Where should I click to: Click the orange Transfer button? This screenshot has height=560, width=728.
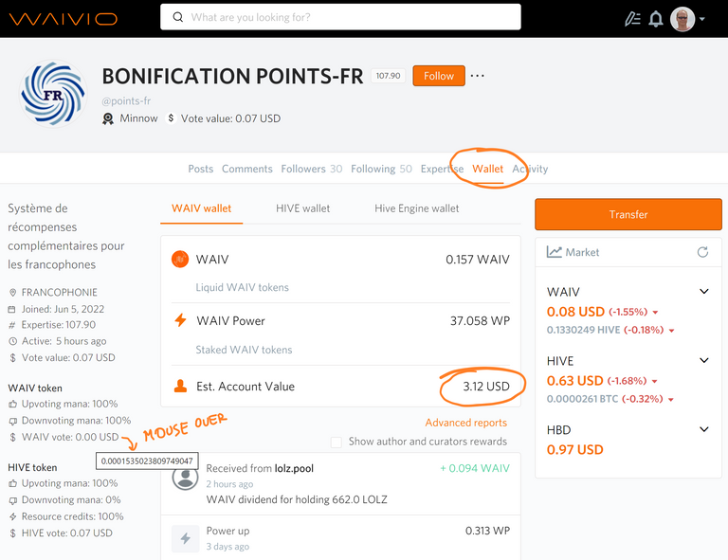tap(628, 214)
